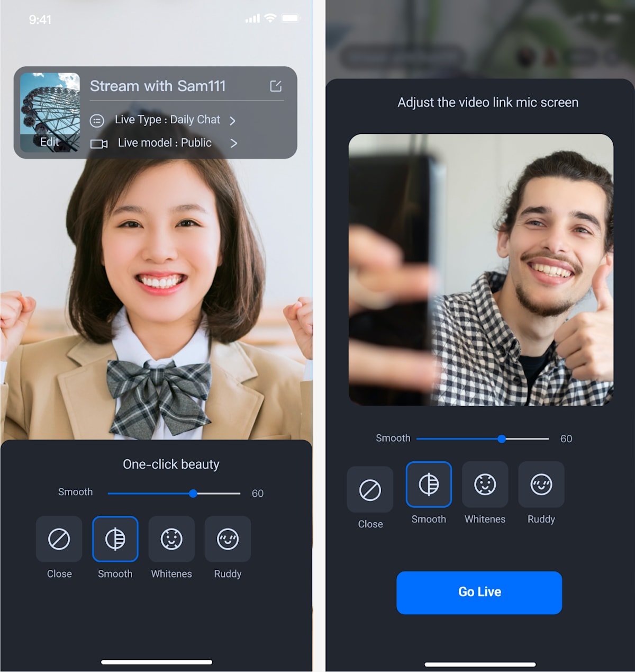Select Smooth filter icon on video link mic screen

coord(429,485)
